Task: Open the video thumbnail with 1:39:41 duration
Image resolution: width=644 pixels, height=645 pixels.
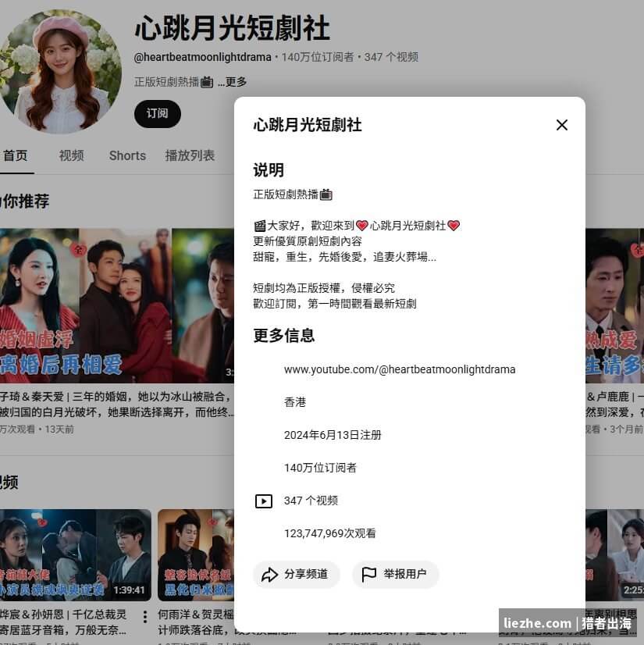Action: coord(76,555)
